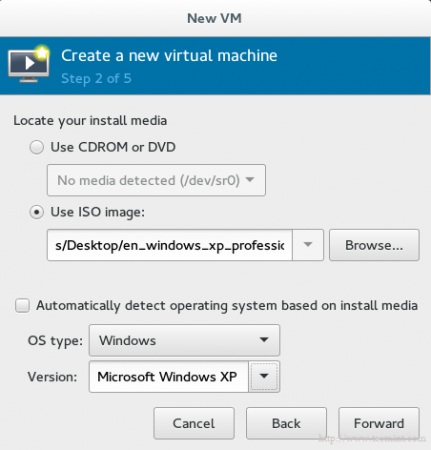The height and width of the screenshot is (450, 431).
Task: Expand the Version combo box arrow
Action: pyautogui.click(x=264, y=376)
